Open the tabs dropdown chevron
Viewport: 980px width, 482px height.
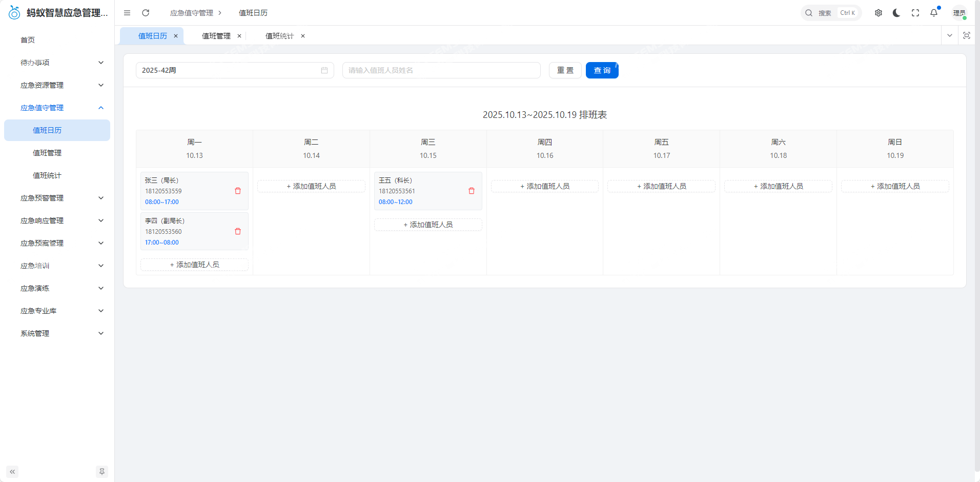pyautogui.click(x=949, y=35)
